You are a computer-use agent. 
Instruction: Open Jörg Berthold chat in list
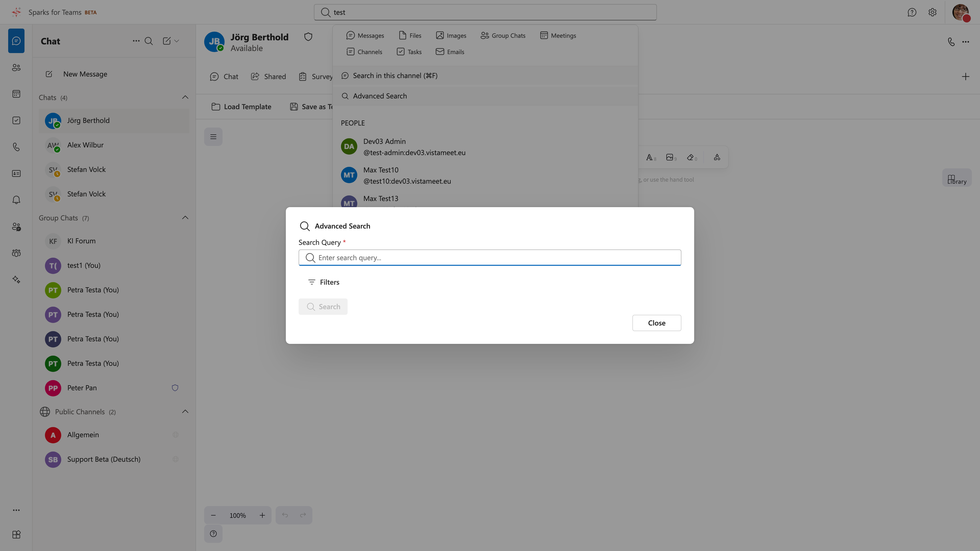click(x=114, y=121)
